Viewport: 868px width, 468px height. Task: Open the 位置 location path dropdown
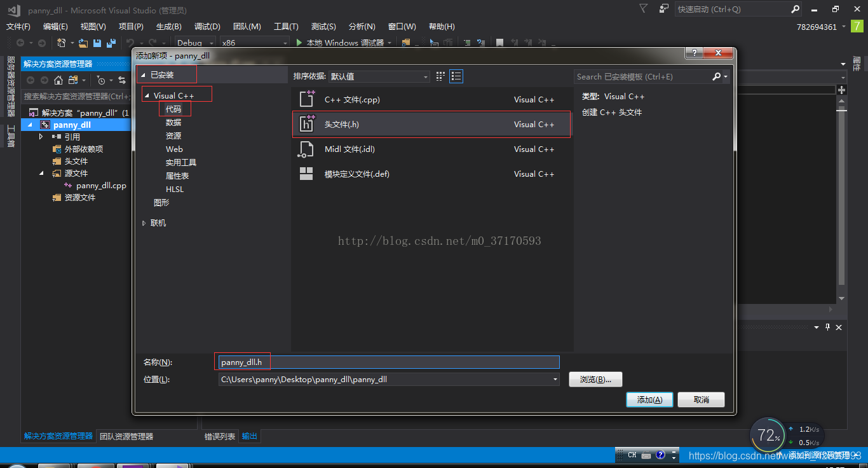pos(555,379)
